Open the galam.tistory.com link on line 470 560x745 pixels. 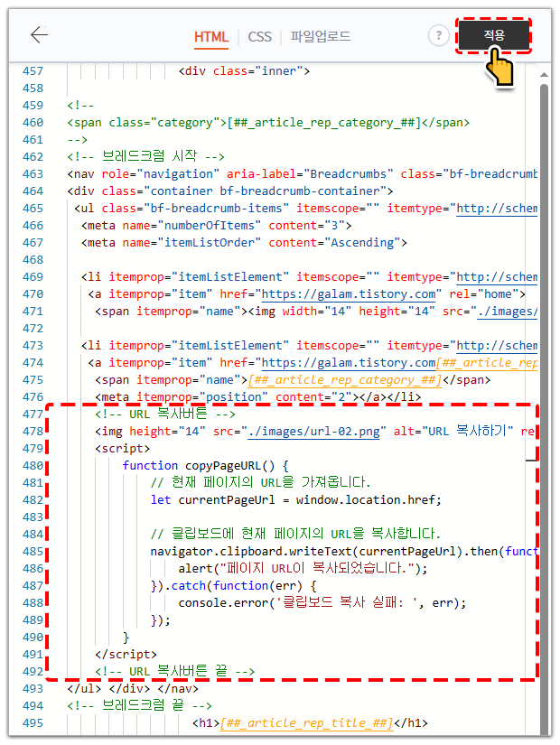click(349, 294)
